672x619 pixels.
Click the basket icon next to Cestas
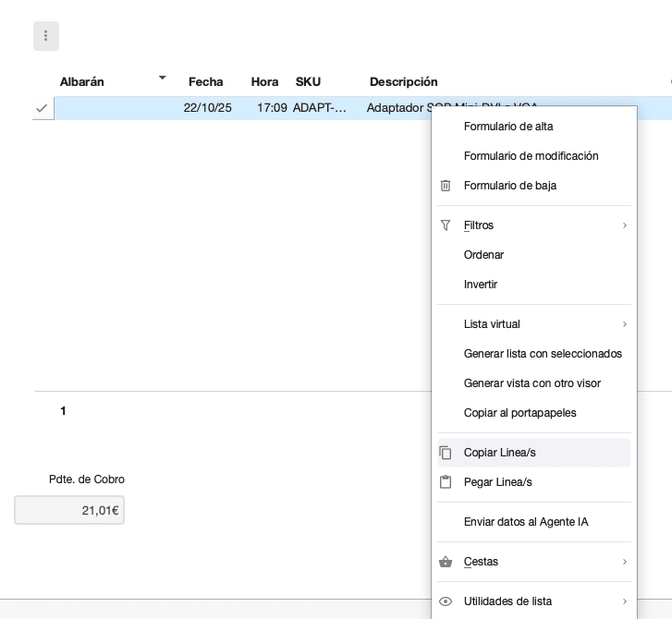(446, 562)
